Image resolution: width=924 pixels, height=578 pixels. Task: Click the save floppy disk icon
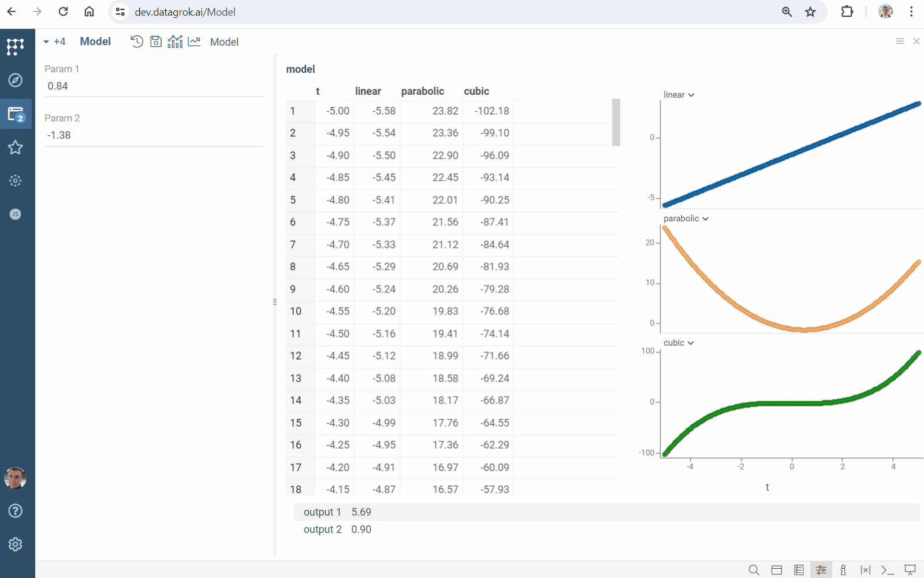point(156,42)
